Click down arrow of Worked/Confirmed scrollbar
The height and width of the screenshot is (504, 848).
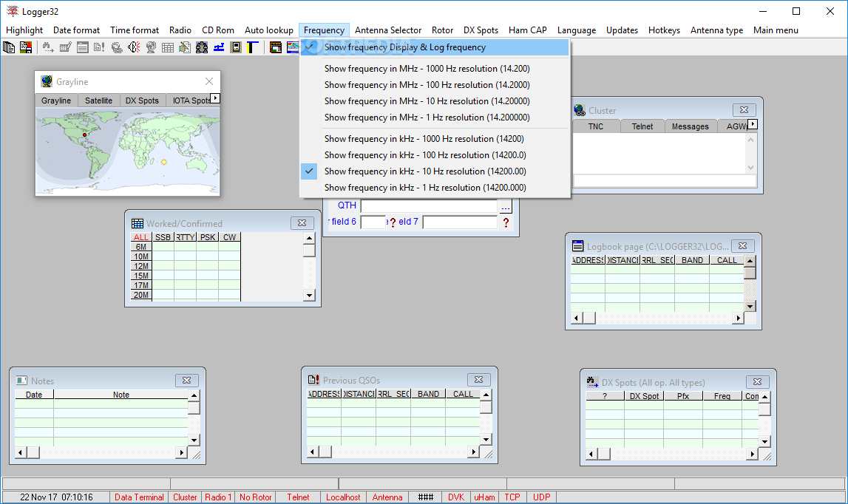pos(309,296)
